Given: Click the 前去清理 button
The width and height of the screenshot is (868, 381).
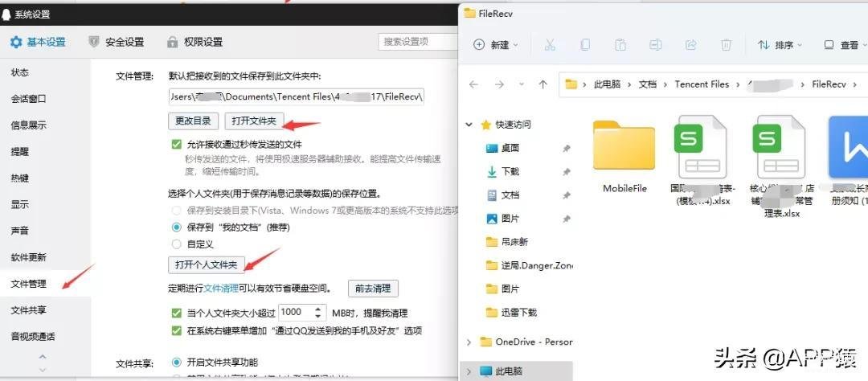Looking at the screenshot, I should coord(373,289).
